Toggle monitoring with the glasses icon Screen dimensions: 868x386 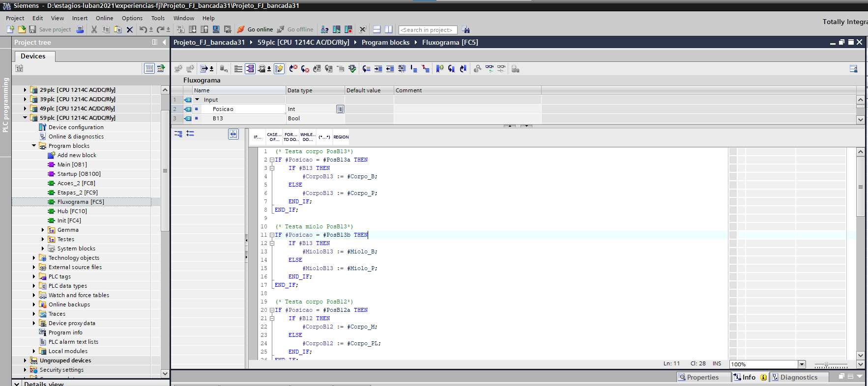490,69
